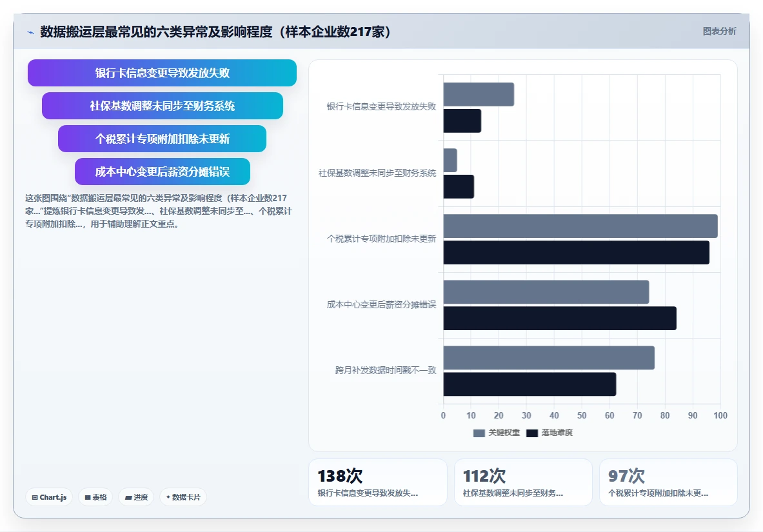This screenshot has width=763, height=532.
Task: Click gray 关键权重 bar for 跨月补发数据时间戳不一致
Action: tap(549, 358)
